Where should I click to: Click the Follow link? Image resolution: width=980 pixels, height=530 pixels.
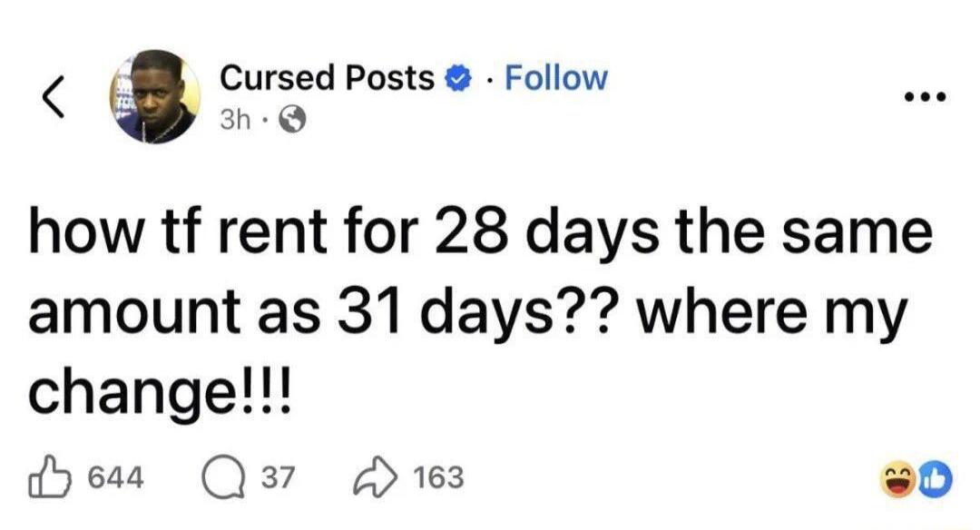[554, 77]
